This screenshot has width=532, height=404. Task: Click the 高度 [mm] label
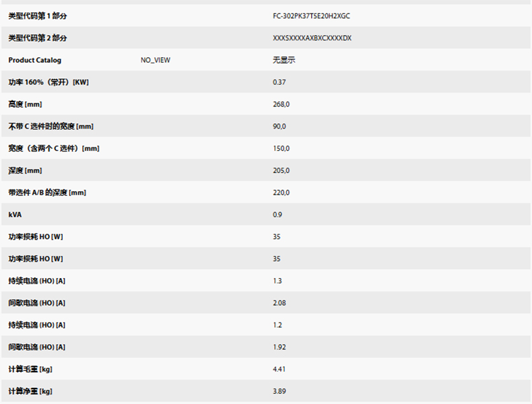[25, 104]
